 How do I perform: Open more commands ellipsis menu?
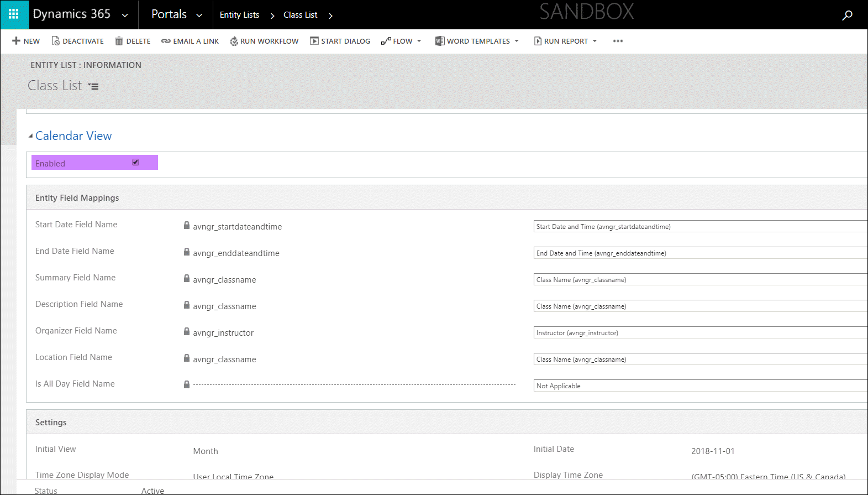click(618, 41)
